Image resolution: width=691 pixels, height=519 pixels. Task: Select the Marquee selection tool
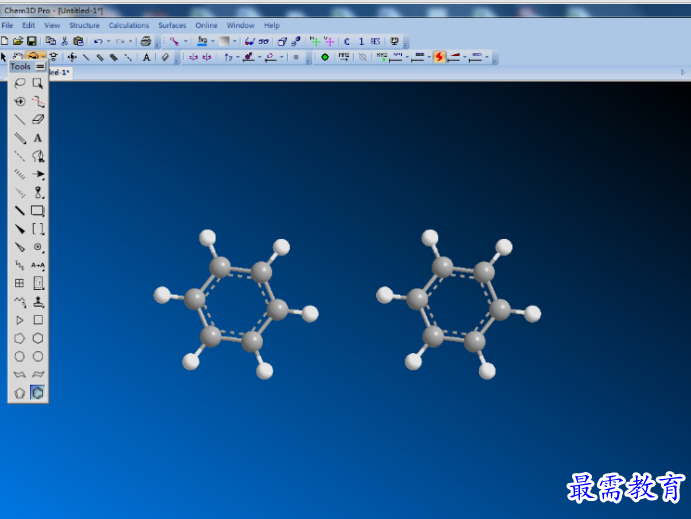[38, 83]
